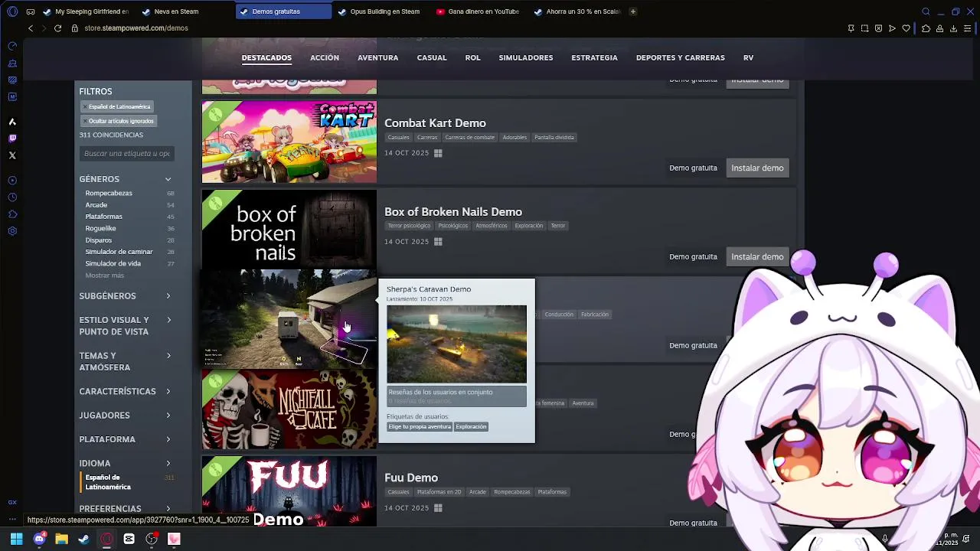Click the snapshot capture icon
This screenshot has height=551, width=980.
click(864, 28)
